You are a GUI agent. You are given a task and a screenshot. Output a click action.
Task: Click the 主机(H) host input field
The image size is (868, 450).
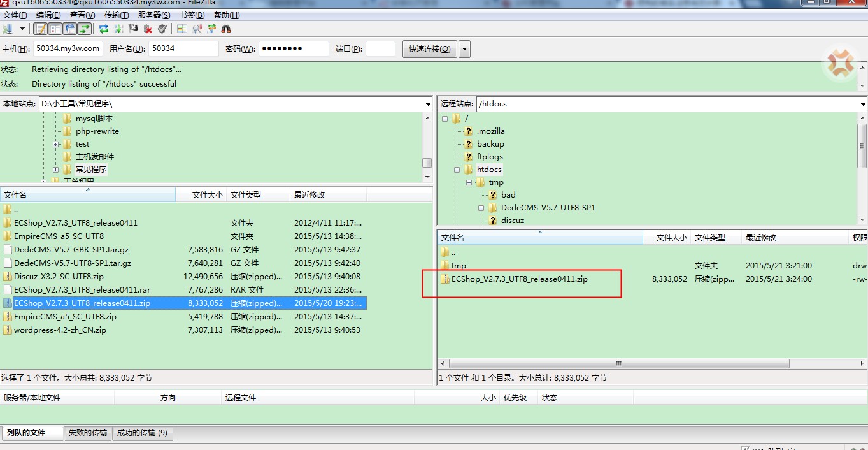click(68, 48)
